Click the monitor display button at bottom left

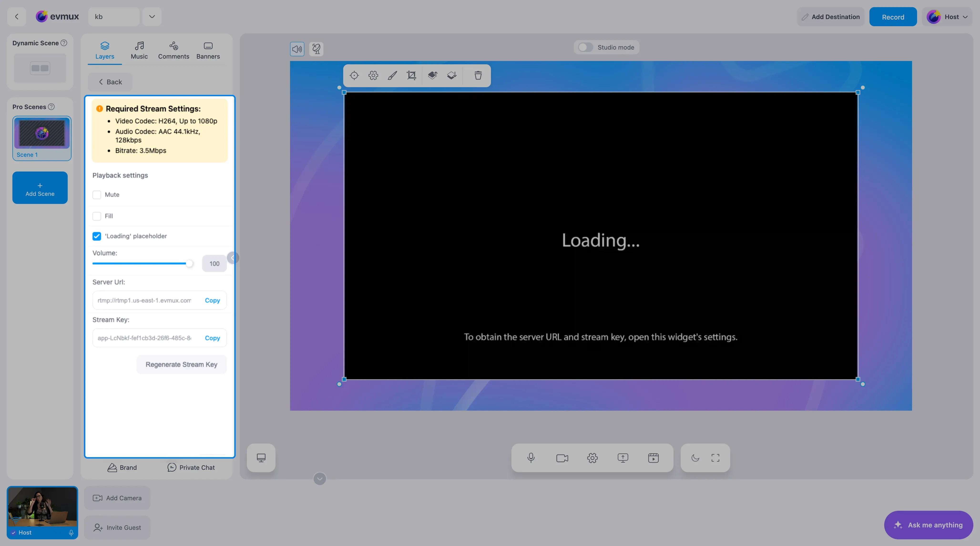pyautogui.click(x=261, y=458)
